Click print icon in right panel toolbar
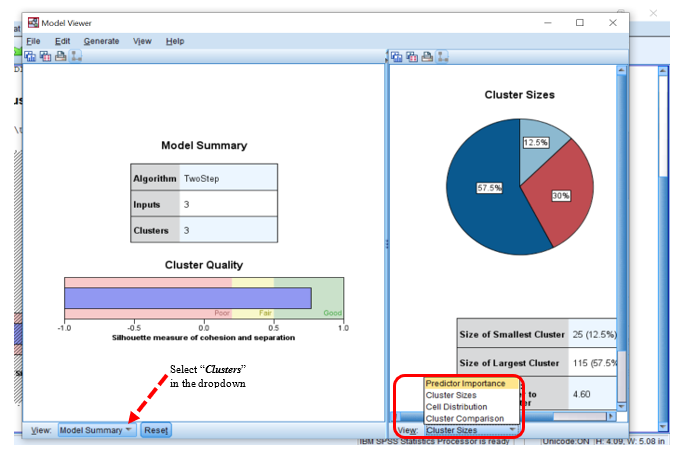 coord(427,56)
